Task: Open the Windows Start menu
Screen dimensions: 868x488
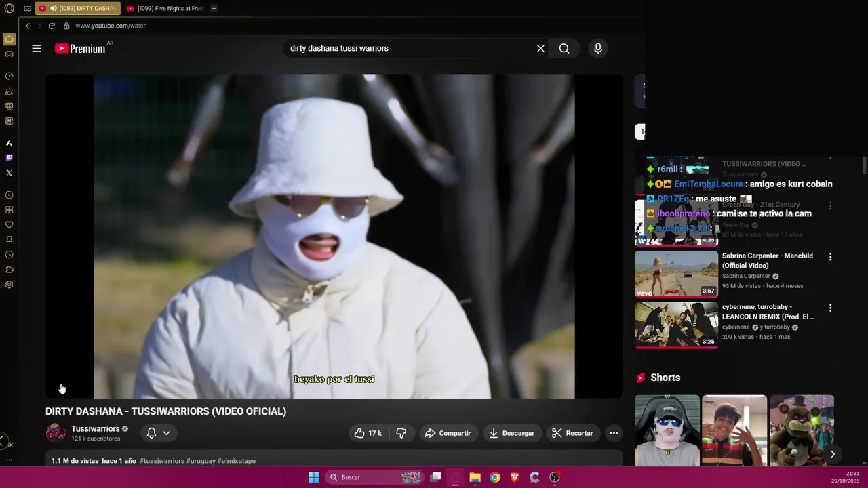Action: [314, 477]
